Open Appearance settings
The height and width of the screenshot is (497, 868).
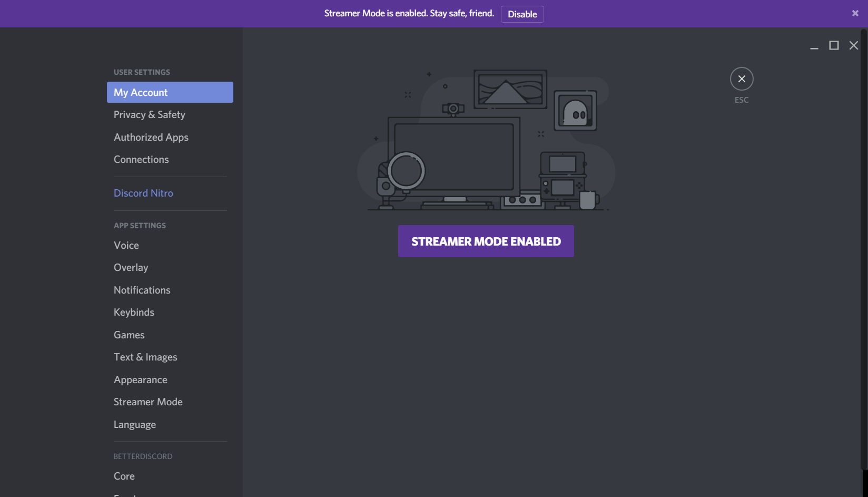point(141,380)
